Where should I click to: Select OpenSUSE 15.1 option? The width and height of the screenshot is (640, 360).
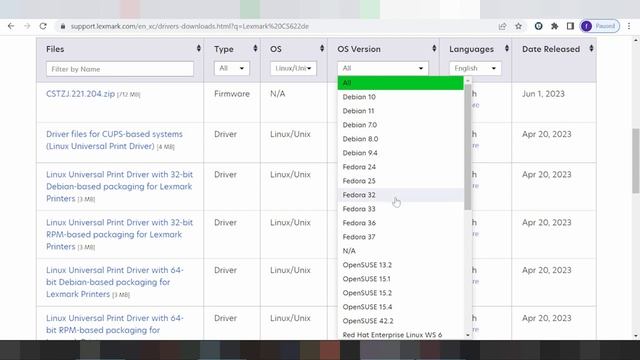400,279
